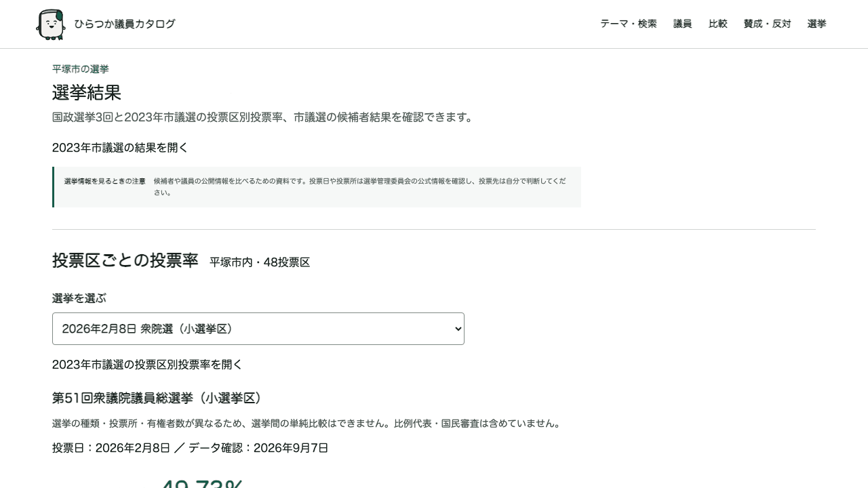
Task: Navigate to 選挙 in the header
Action: click(817, 24)
